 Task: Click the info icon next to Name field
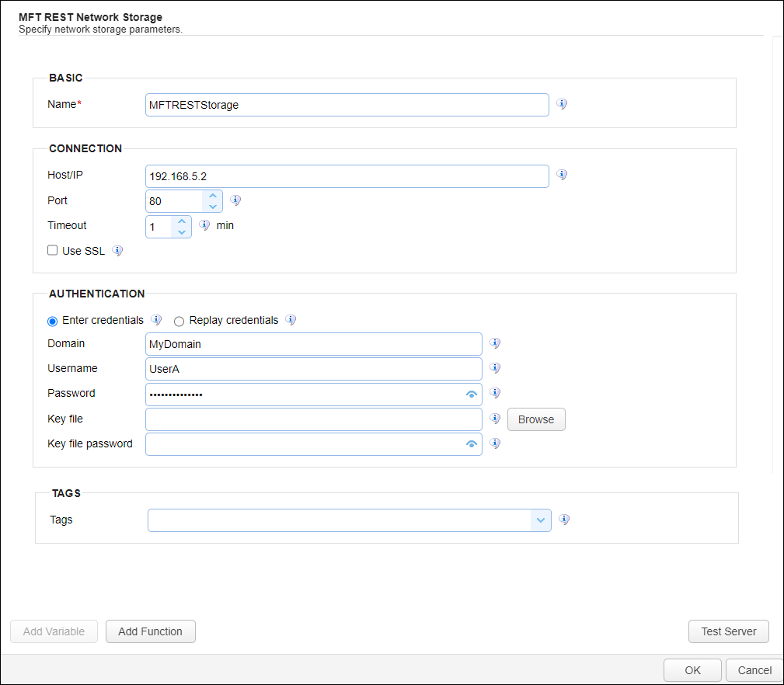[x=562, y=104]
